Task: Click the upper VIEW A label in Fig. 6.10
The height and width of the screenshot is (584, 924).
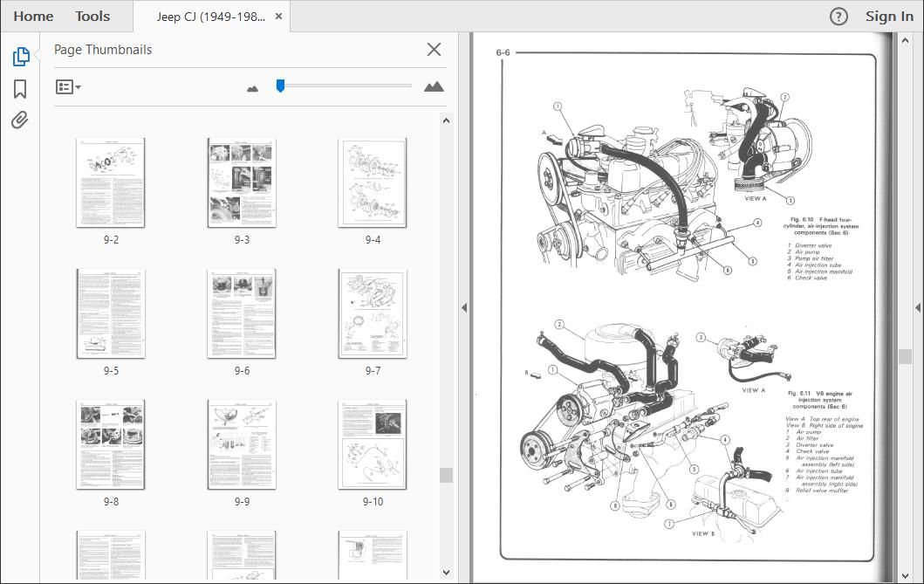Action: (755, 199)
